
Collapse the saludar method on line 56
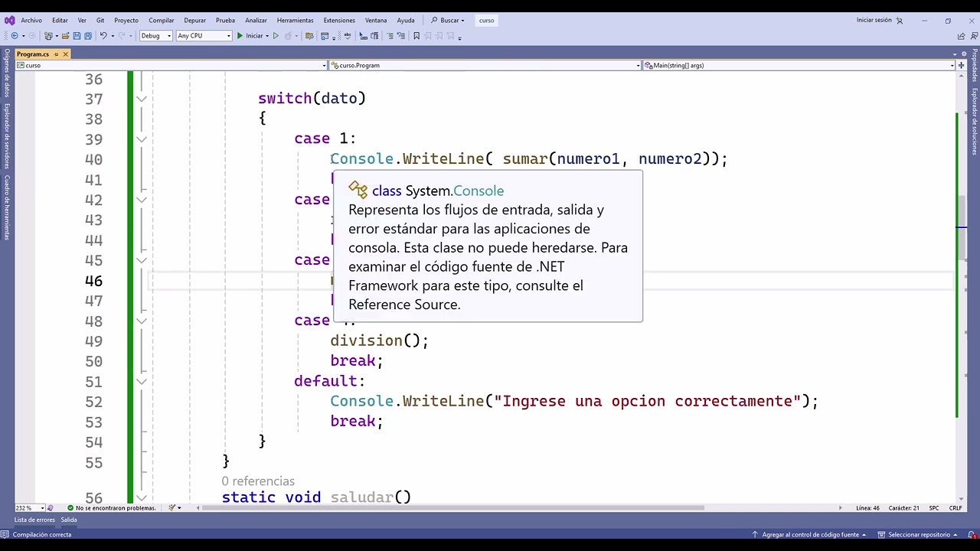(142, 498)
